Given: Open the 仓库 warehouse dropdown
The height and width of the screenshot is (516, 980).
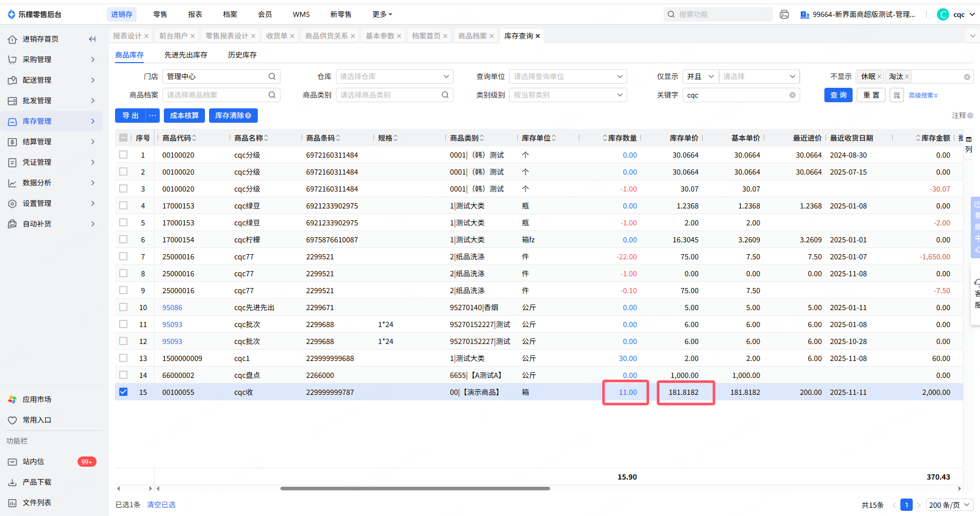Looking at the screenshot, I should pyautogui.click(x=394, y=77).
